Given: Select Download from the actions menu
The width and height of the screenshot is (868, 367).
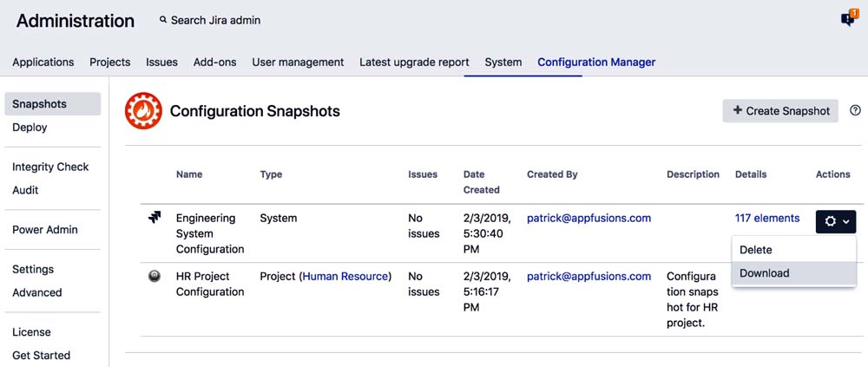Looking at the screenshot, I should point(765,273).
